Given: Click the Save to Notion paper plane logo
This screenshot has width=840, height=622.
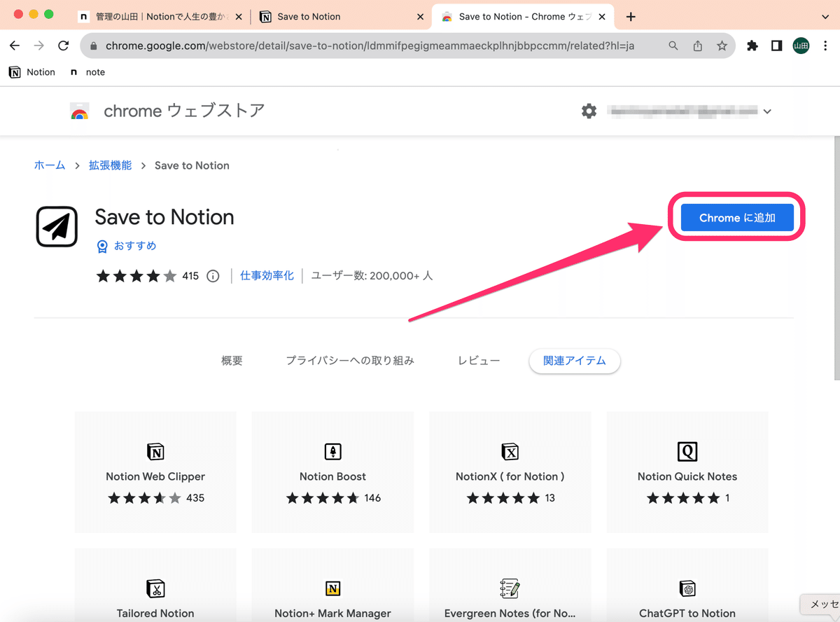Looking at the screenshot, I should tap(56, 226).
